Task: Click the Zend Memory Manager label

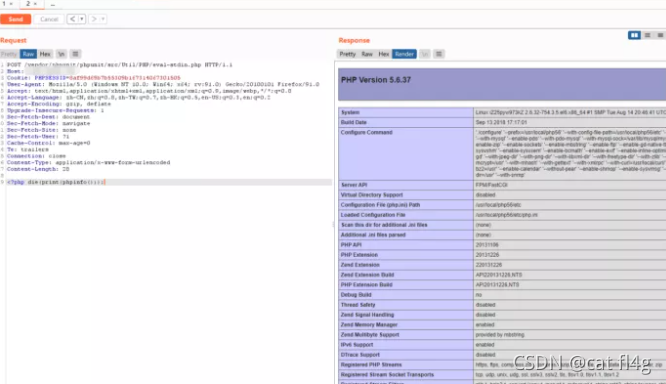Action: pyautogui.click(x=369, y=325)
